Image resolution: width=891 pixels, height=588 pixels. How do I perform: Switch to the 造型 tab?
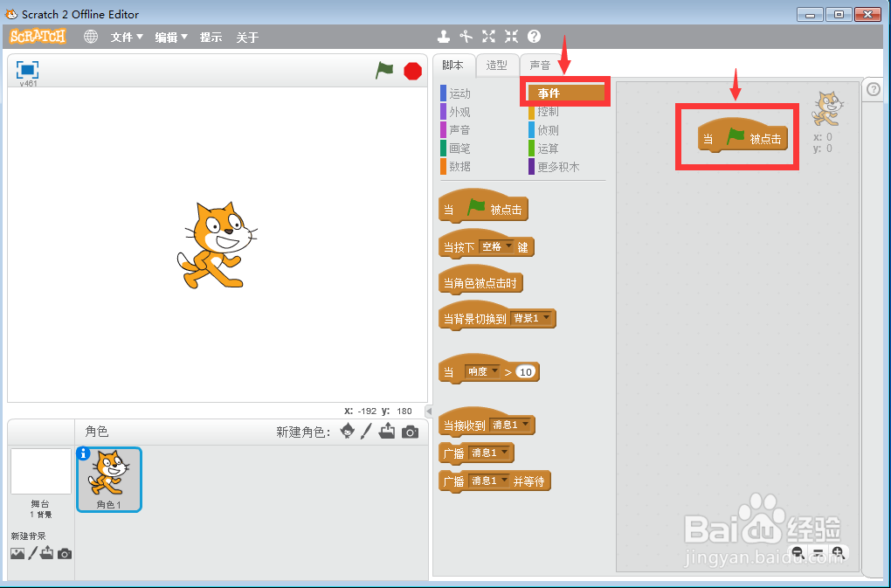pyautogui.click(x=497, y=66)
